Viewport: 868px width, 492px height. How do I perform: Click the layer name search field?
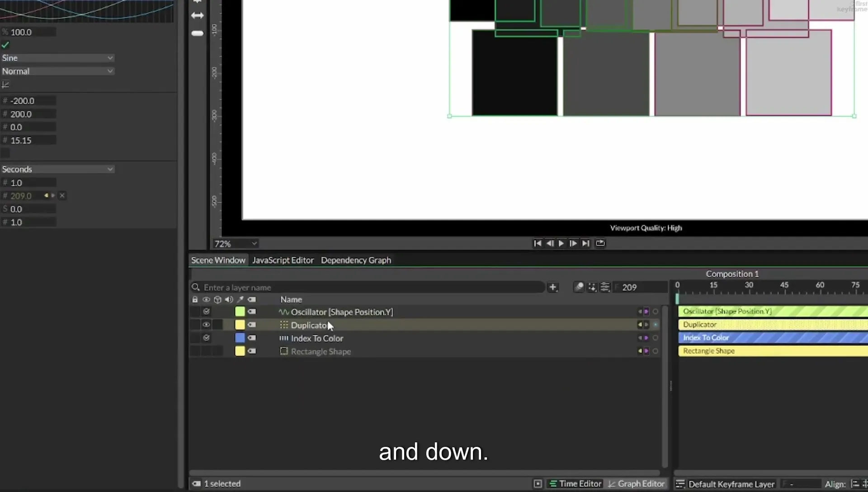(x=368, y=287)
